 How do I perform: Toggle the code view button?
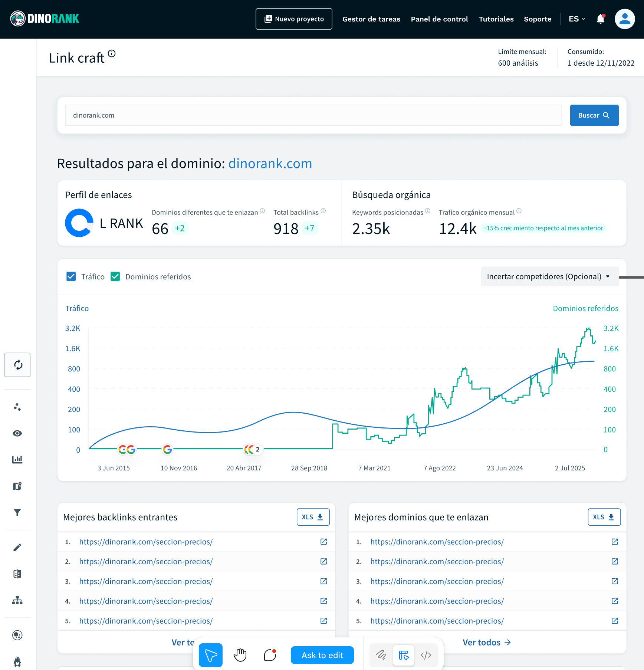pos(426,655)
